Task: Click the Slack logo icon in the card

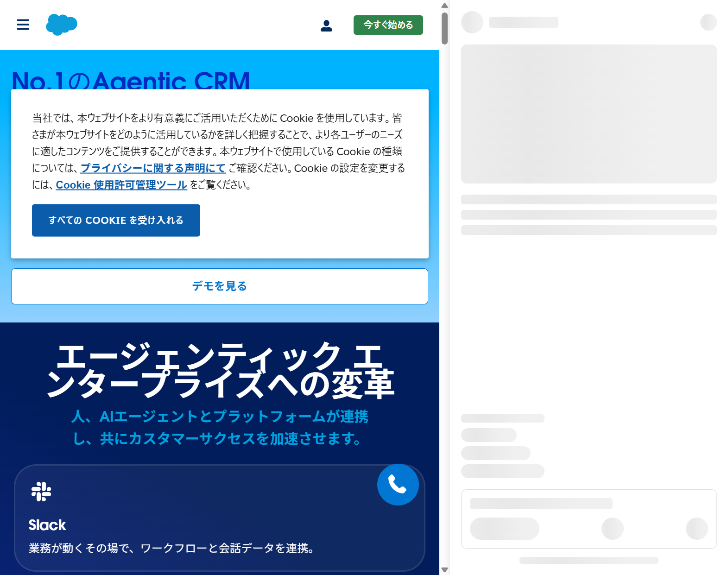Action: coord(41,492)
